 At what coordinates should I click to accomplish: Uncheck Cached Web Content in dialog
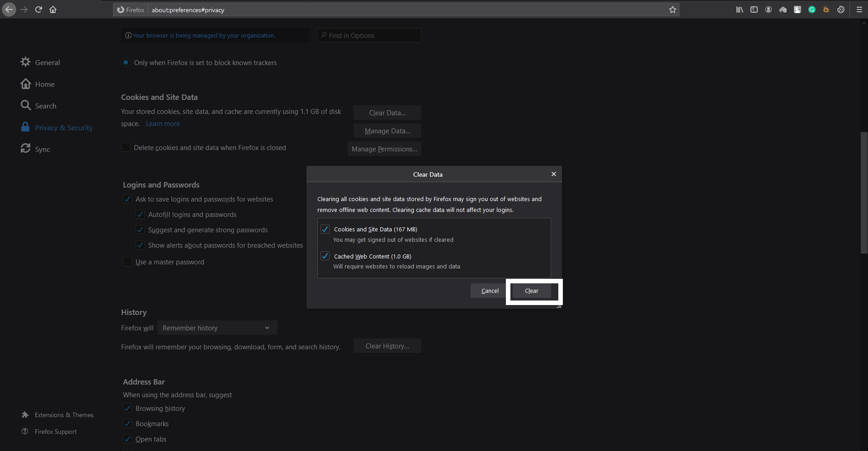click(325, 256)
